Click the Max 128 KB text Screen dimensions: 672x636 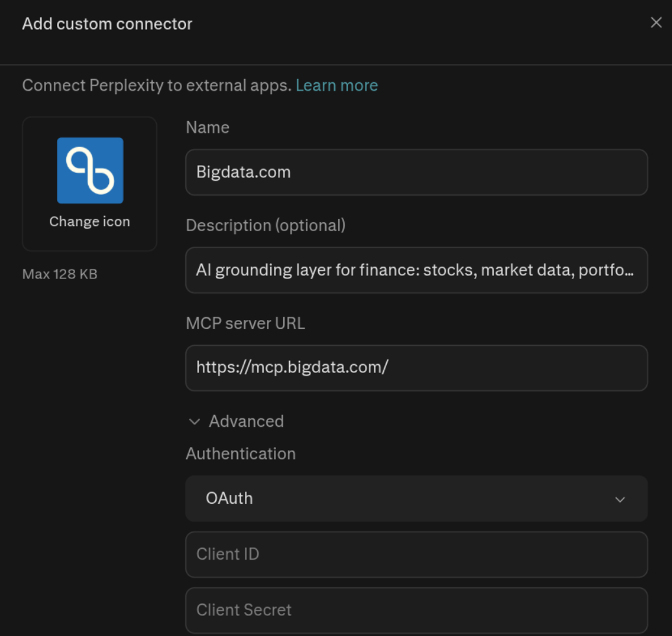(x=60, y=274)
